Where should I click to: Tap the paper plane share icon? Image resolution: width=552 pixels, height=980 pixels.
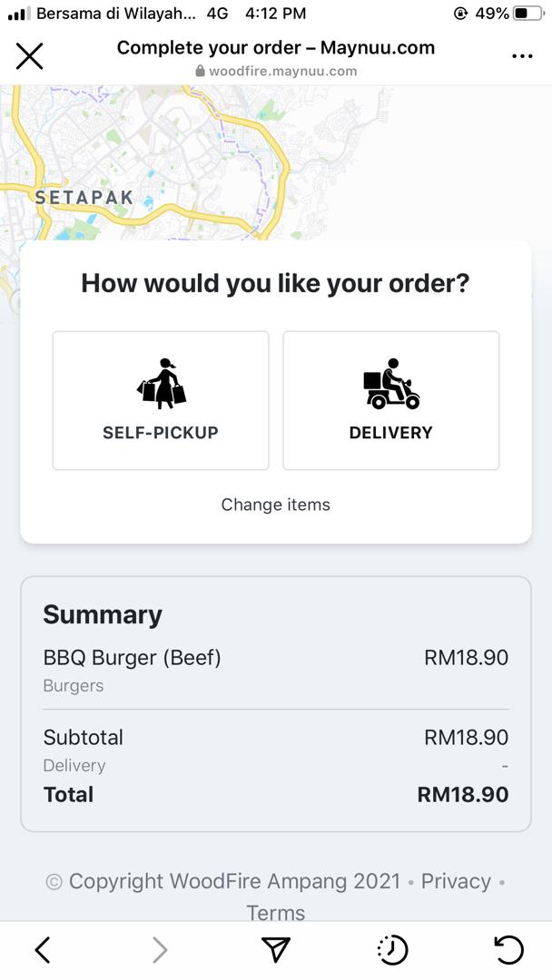tap(276, 950)
